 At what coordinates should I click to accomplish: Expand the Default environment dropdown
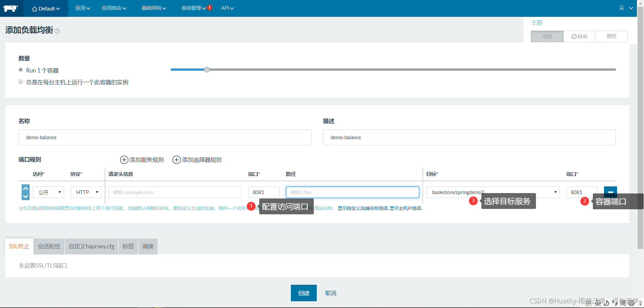tap(46, 8)
